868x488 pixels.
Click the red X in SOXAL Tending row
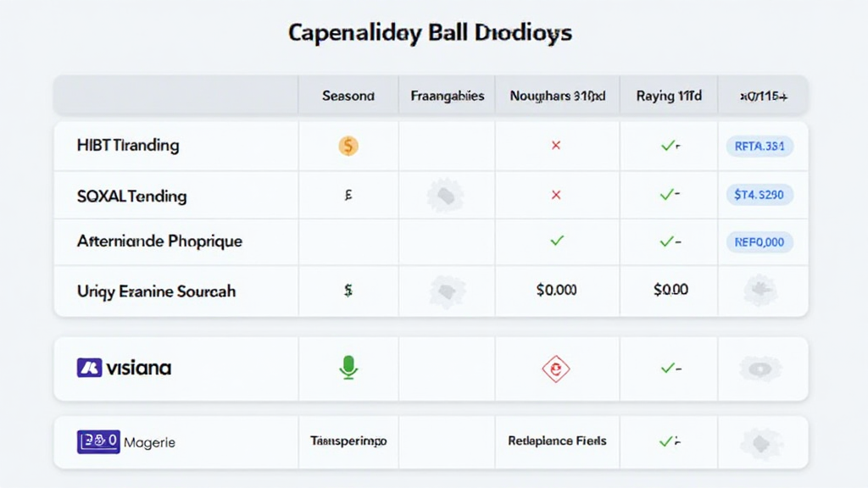[x=556, y=195]
